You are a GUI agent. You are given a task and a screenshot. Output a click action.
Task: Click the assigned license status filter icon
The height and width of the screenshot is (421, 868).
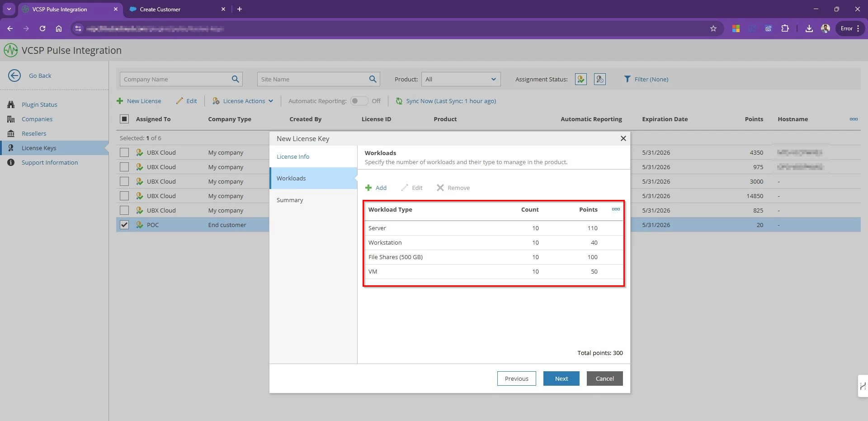point(580,79)
